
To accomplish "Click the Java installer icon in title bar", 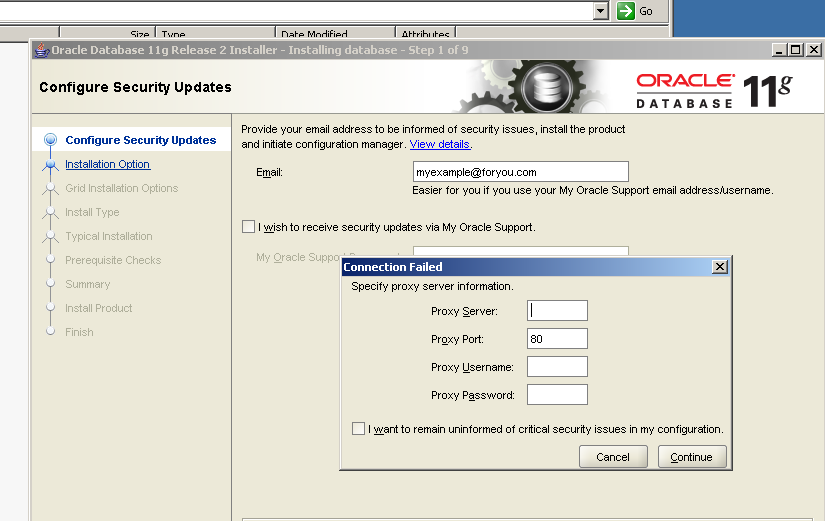I will click(42, 50).
